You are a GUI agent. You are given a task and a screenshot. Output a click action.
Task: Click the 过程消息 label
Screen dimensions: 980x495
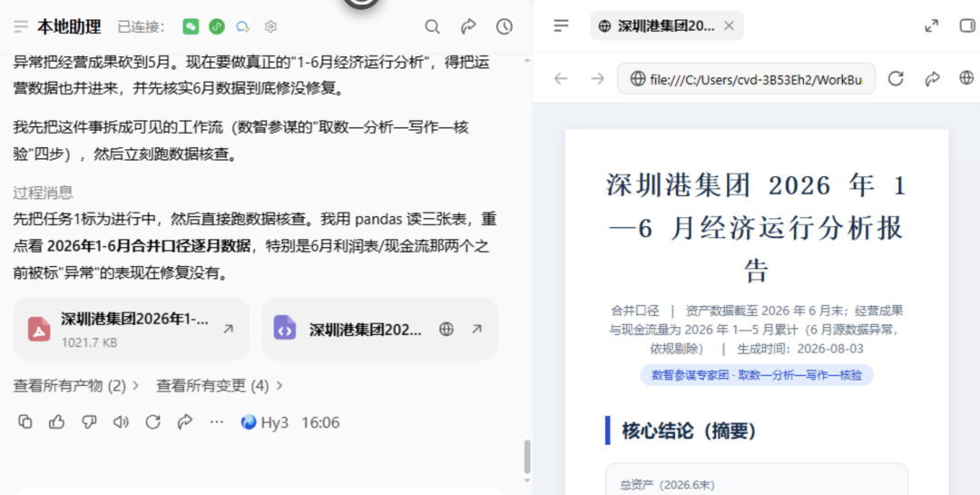coord(44,193)
